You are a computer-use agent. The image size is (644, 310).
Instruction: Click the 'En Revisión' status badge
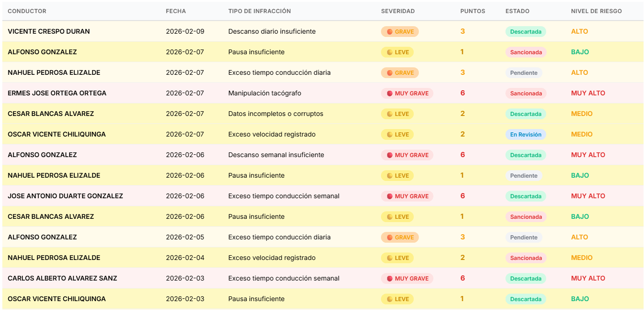[x=526, y=135]
